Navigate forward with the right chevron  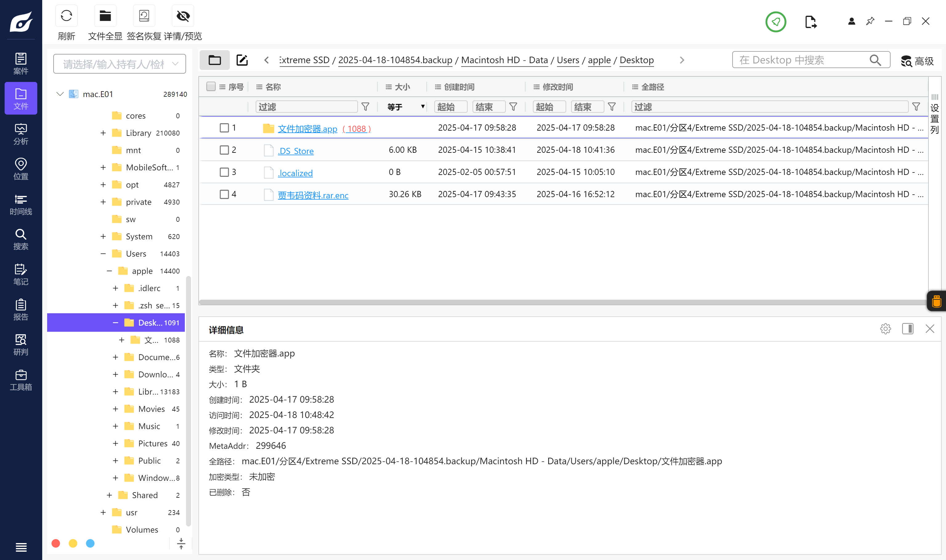(681, 60)
